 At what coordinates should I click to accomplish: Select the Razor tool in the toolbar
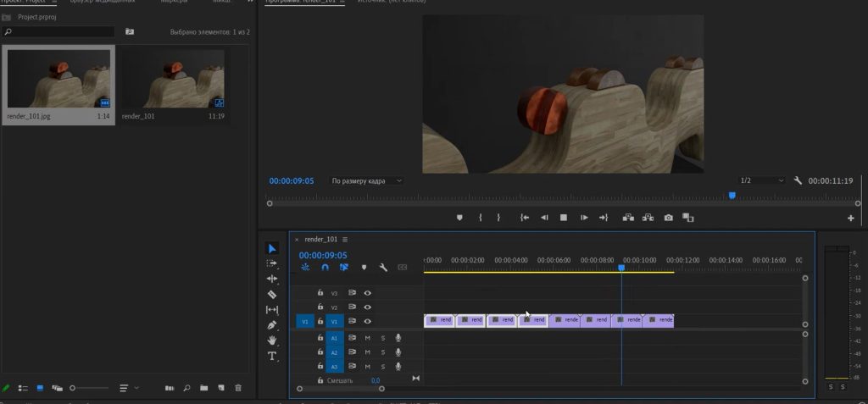(x=272, y=294)
